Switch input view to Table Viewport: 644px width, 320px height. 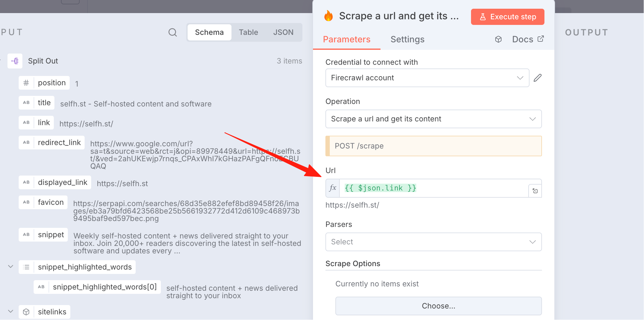point(248,32)
